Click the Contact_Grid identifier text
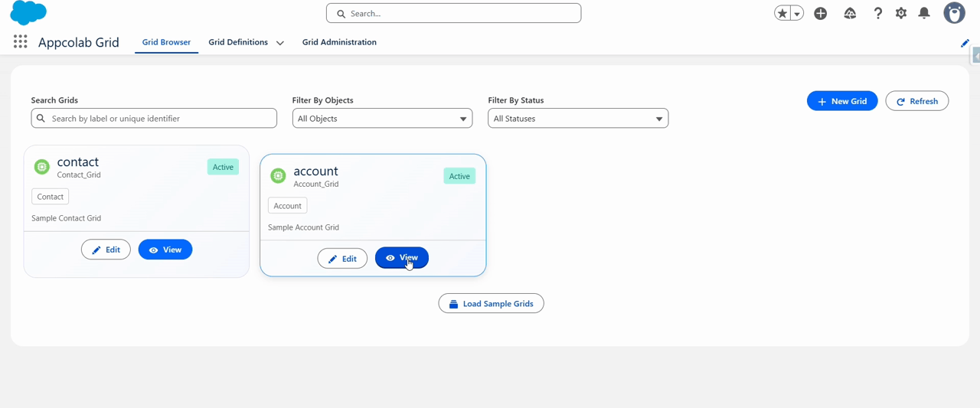Screen dimensions: 980x408 [79, 175]
